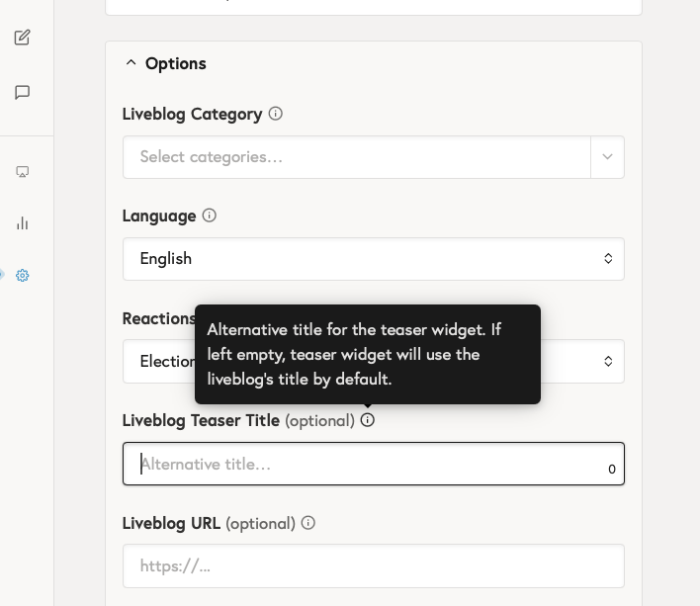
Task: Click the info icon beside Liveblog Teaser Title
Action: 368,420
